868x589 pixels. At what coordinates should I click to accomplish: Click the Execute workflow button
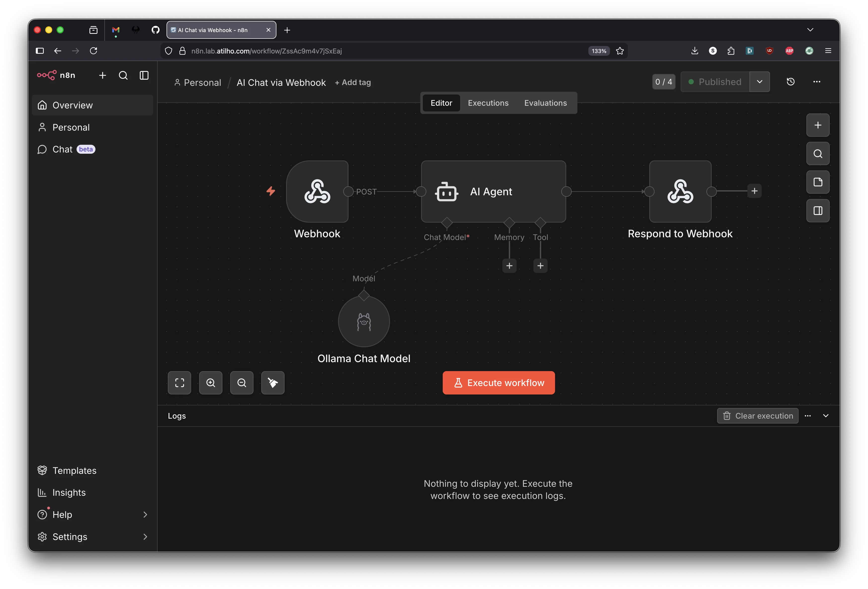coord(498,382)
